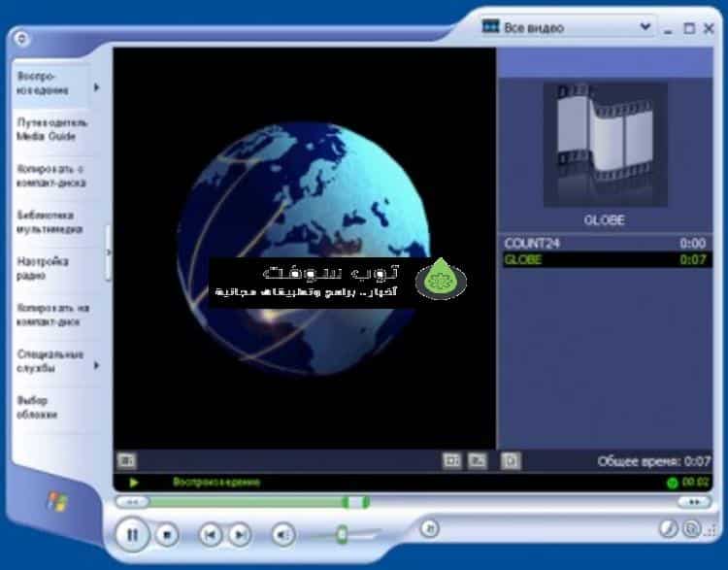Select GLOBE 0:07 playlist entry
The width and height of the screenshot is (728, 570).
(x=605, y=259)
